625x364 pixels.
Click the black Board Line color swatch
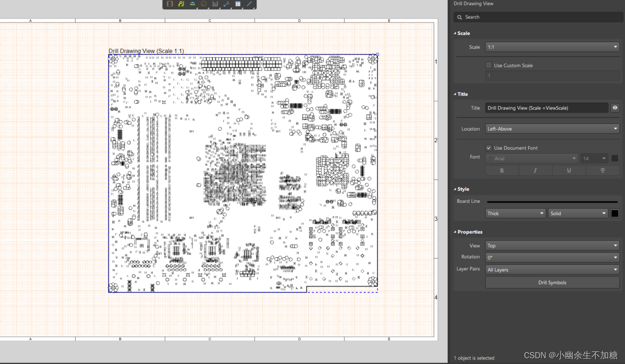(615, 213)
